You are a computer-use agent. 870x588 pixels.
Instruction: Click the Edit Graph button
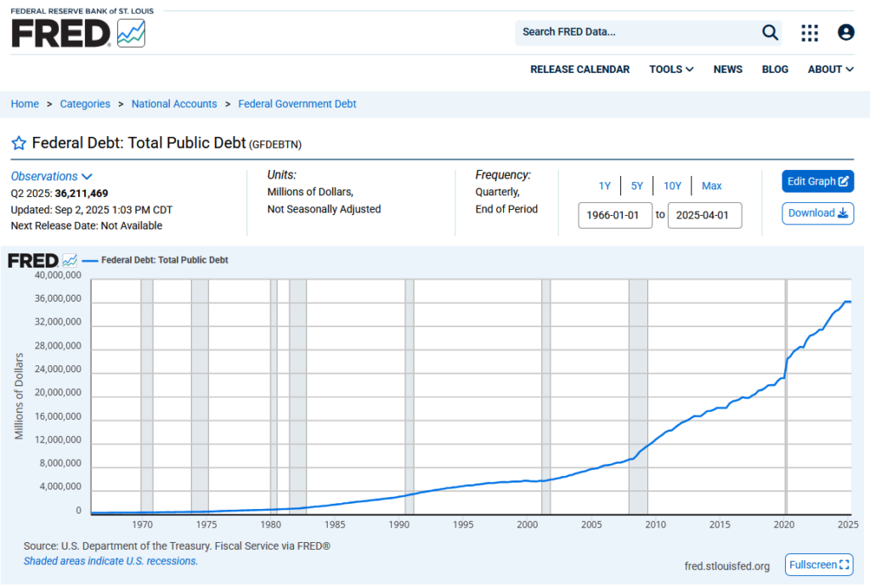point(818,181)
